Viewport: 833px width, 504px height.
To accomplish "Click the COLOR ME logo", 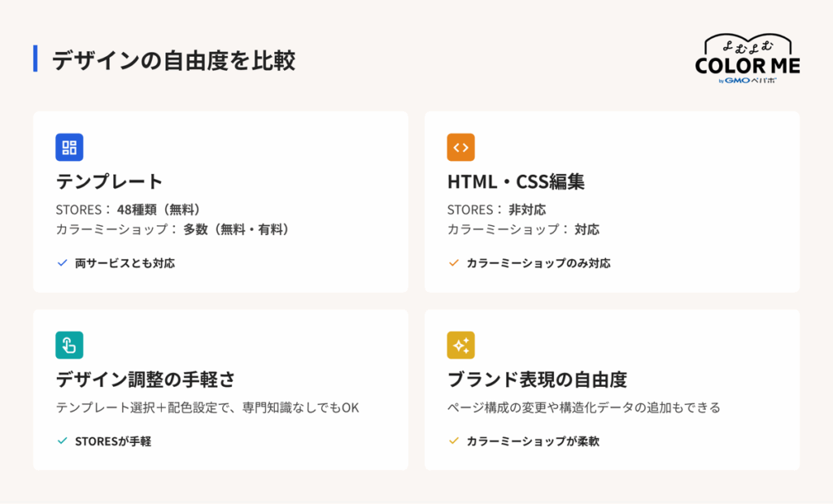I will pos(748,59).
